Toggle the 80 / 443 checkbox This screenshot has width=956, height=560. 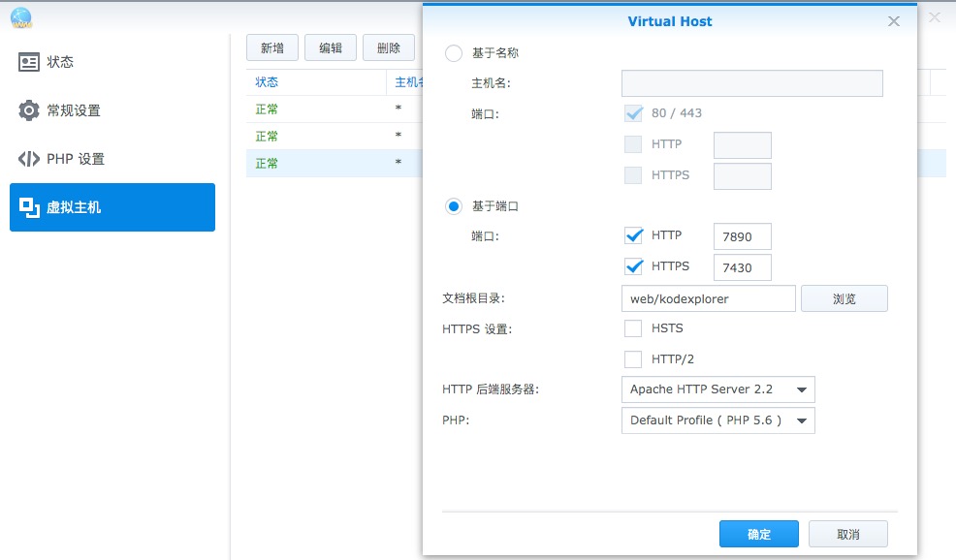pyautogui.click(x=633, y=113)
